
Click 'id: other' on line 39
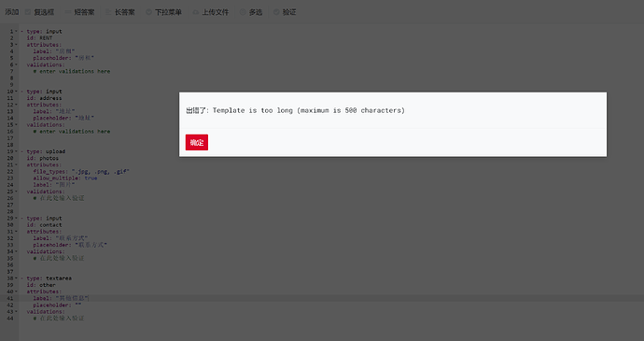(41, 285)
